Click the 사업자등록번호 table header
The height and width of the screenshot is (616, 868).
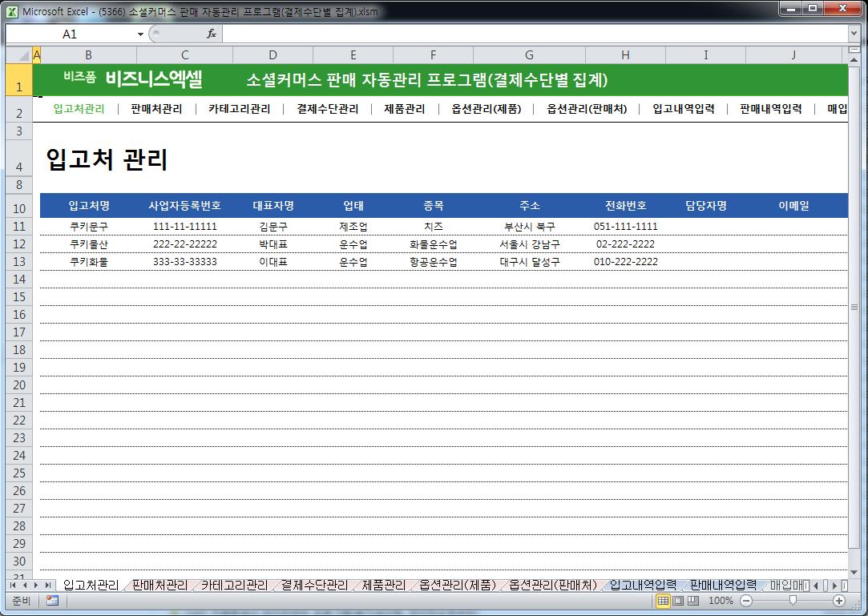click(184, 205)
